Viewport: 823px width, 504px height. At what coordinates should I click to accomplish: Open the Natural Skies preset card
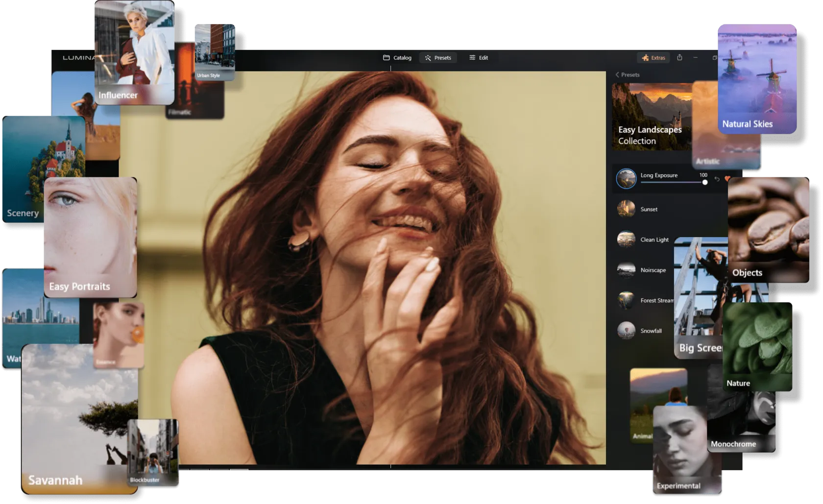pyautogui.click(x=756, y=78)
